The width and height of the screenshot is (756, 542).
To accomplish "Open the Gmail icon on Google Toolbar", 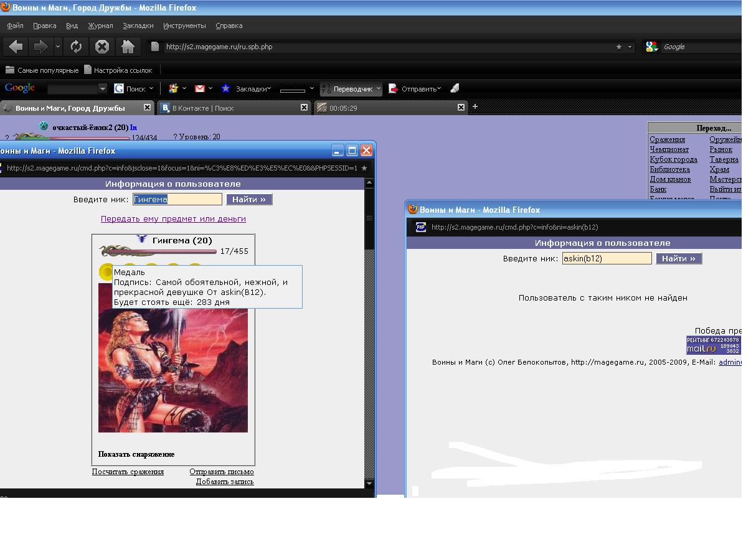I will [200, 88].
